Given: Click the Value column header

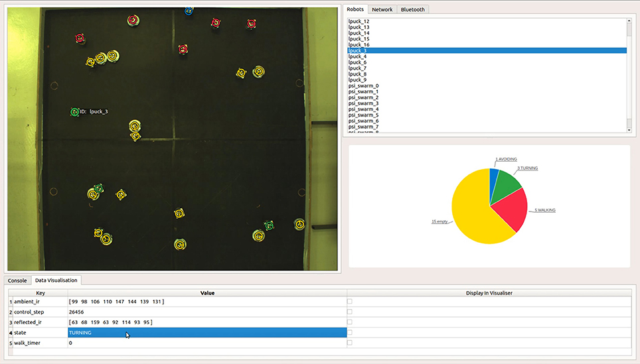Looking at the screenshot, I should (x=207, y=292).
